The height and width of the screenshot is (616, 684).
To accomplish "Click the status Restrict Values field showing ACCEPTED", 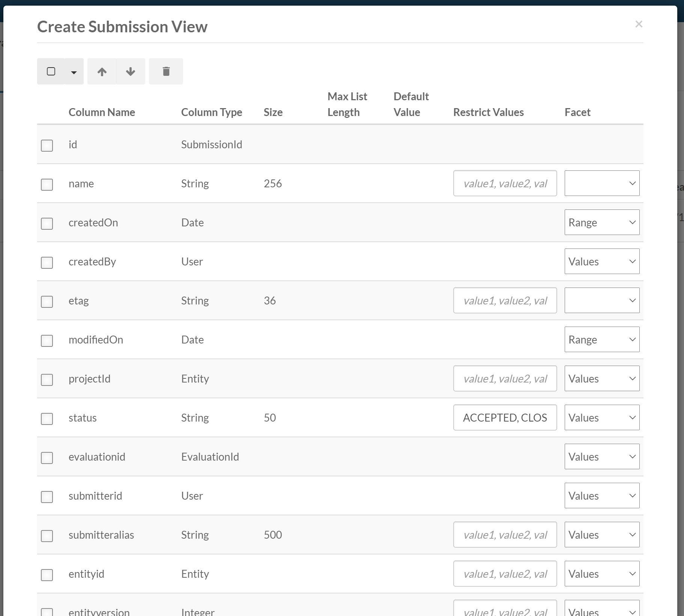I will tap(505, 417).
